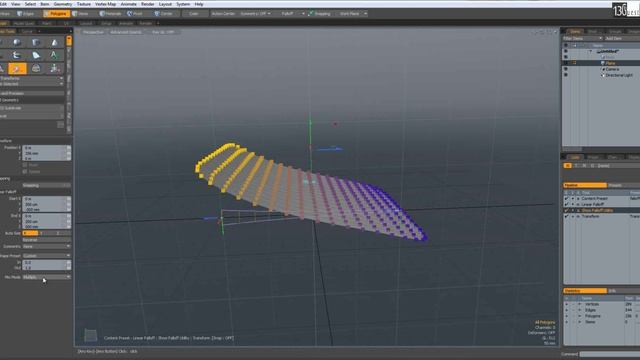This screenshot has height=360, width=640.
Task: Click the Snapping button in tool properties
Action: pos(47,185)
